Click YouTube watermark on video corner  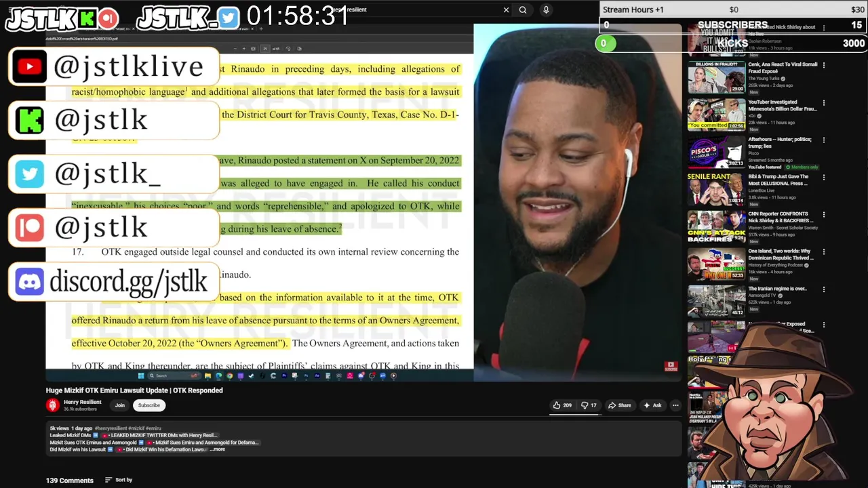pos(671,367)
